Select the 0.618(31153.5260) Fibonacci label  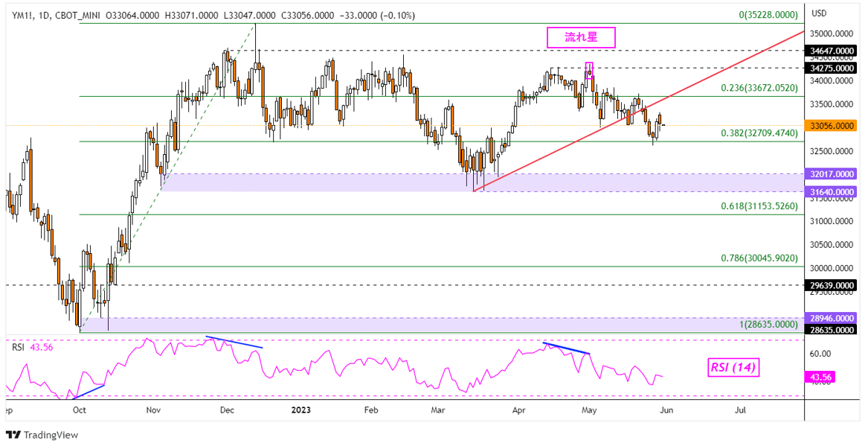pos(759,206)
